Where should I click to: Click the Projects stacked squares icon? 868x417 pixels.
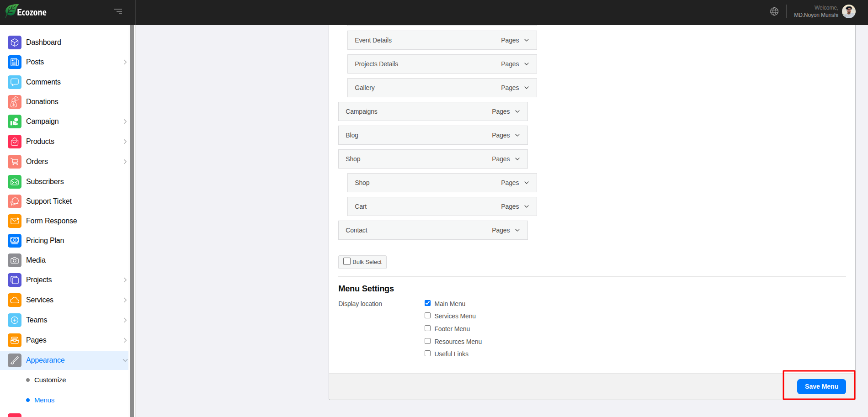15,280
